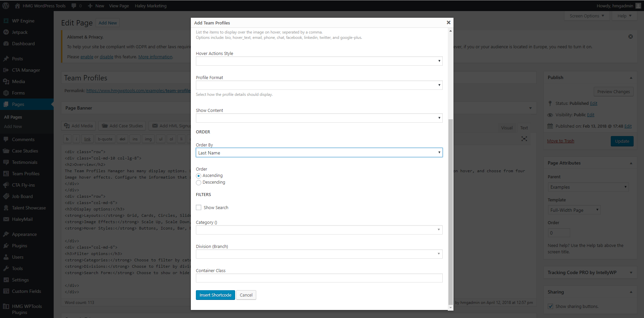Click Preview Changes button
This screenshot has width=644, height=318.
point(613,91)
